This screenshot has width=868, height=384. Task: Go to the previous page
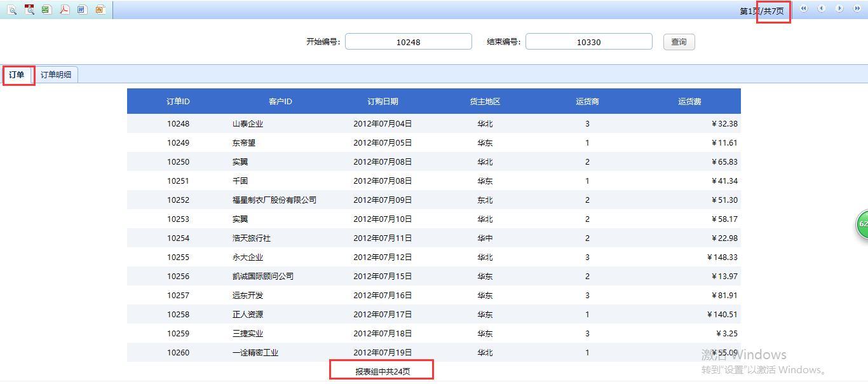pyautogui.click(x=822, y=9)
